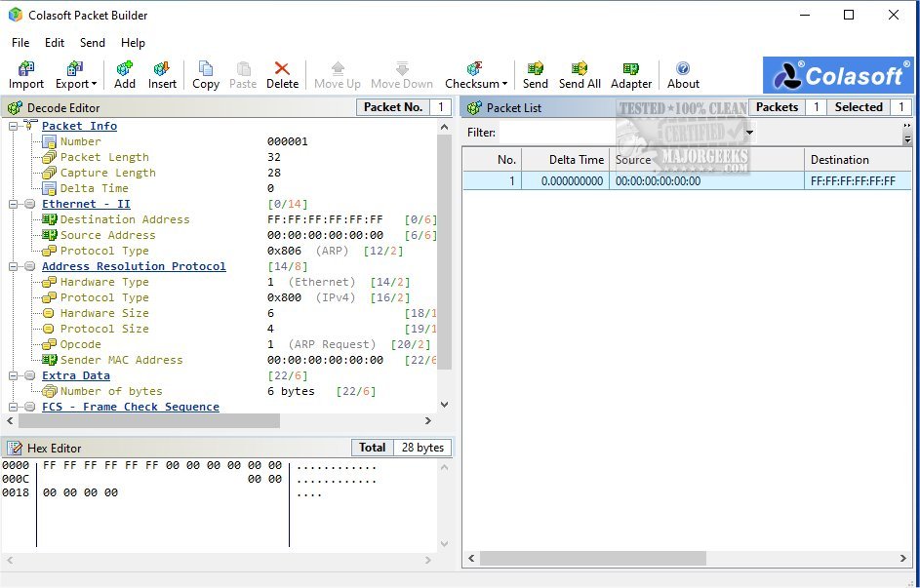Click the Extra Data link
The height and width of the screenshot is (588, 920).
point(75,375)
